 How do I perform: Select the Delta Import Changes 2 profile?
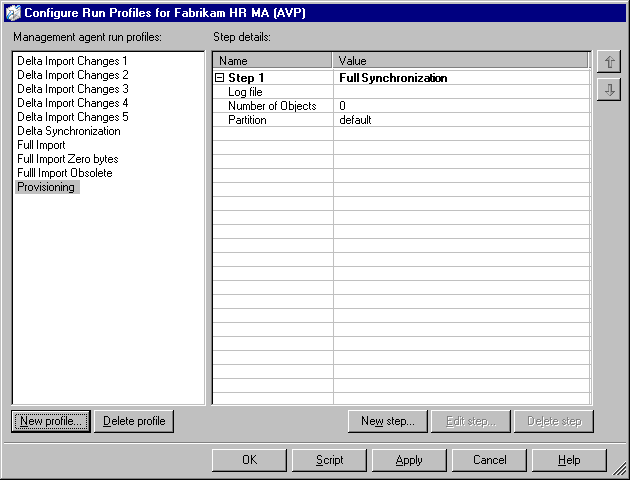tap(73, 75)
